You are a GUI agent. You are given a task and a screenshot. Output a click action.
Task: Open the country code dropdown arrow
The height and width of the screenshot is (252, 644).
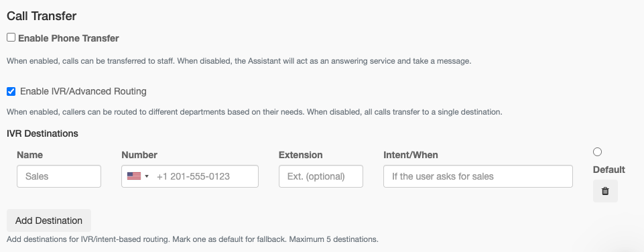147,176
